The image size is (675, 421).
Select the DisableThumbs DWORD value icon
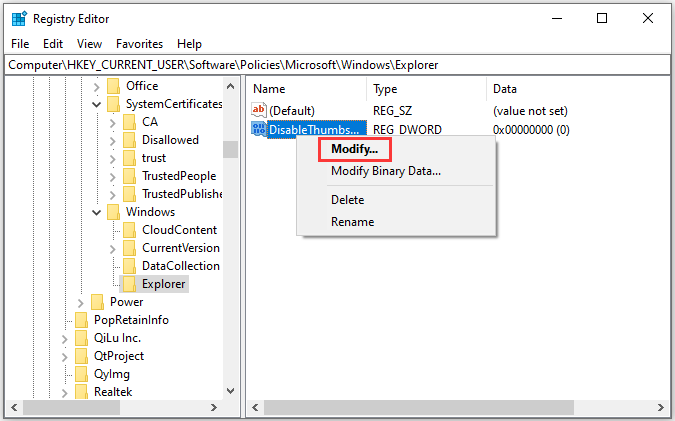259,129
